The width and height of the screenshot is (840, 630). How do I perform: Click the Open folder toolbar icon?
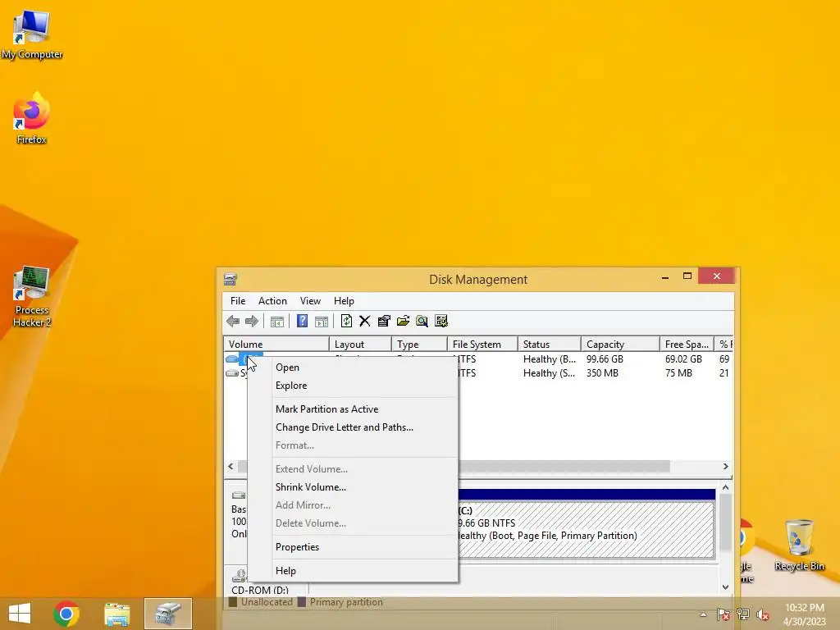(x=403, y=321)
